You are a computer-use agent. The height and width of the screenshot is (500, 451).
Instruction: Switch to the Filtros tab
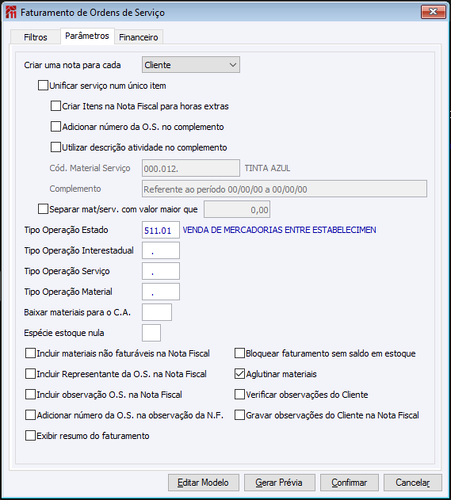coord(35,37)
